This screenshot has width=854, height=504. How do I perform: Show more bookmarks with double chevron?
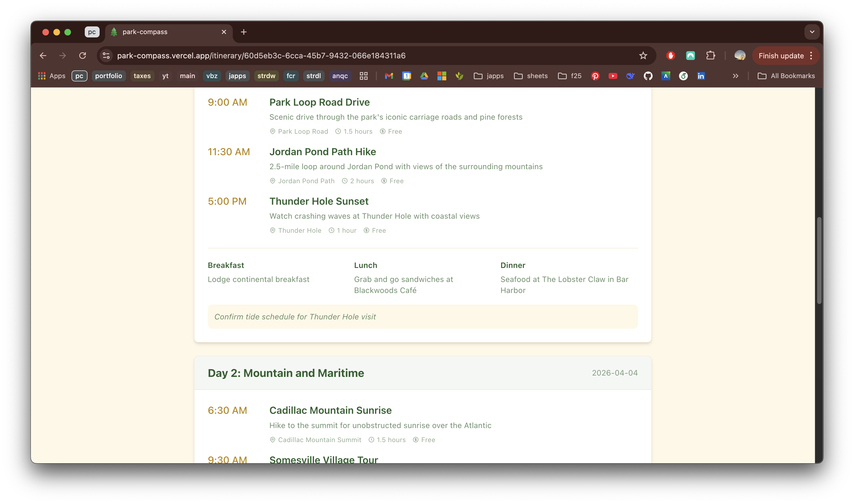[x=735, y=76]
